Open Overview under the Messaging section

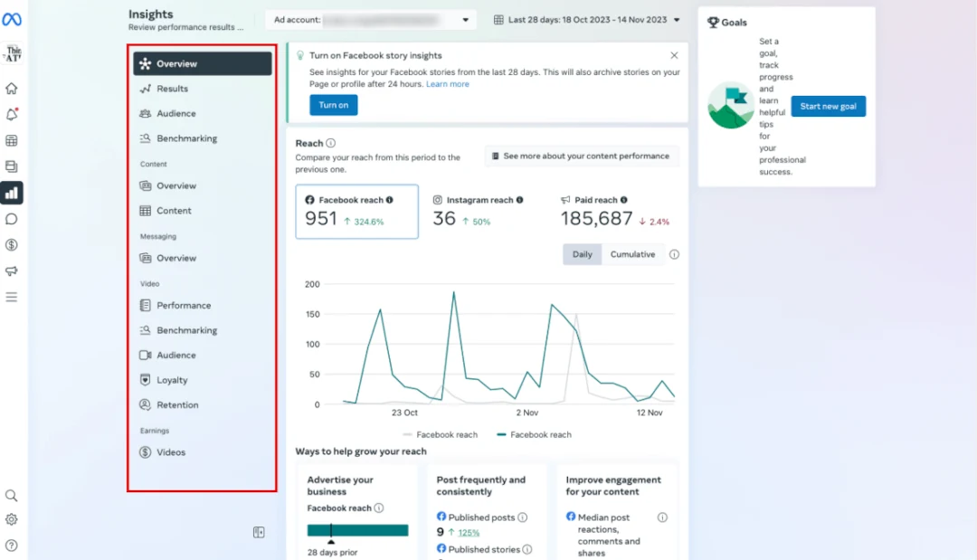click(x=203, y=258)
